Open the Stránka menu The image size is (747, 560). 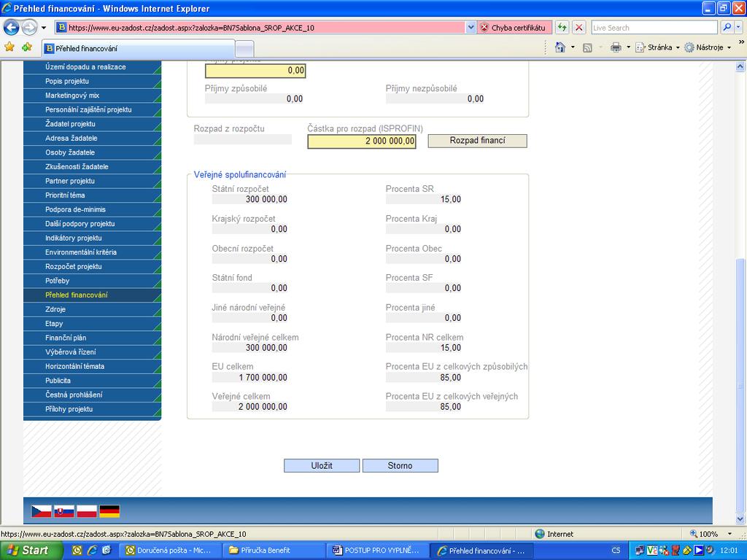(657, 47)
